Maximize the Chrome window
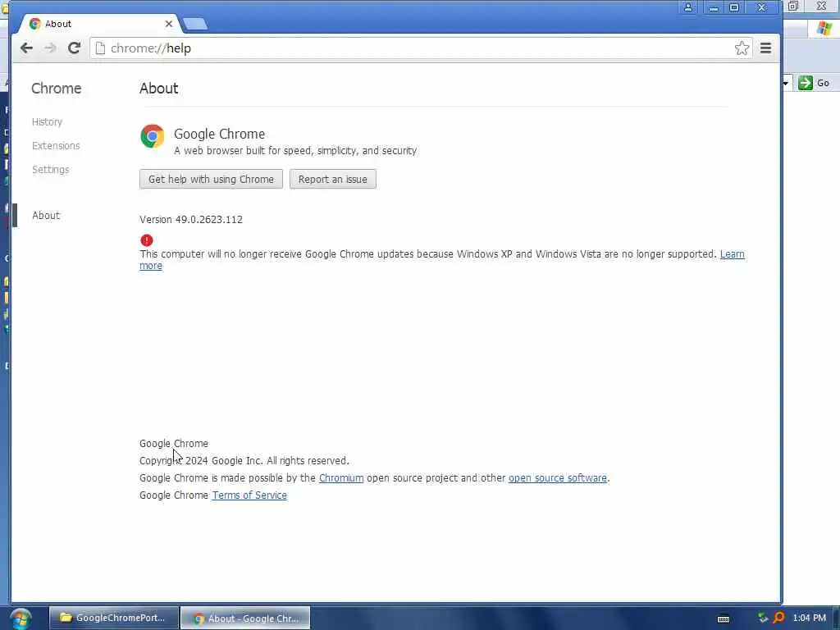 (x=734, y=7)
